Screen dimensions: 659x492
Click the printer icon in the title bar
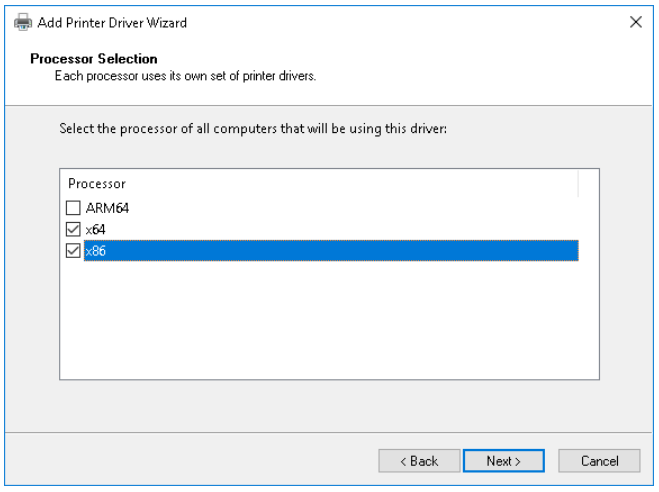coord(22,22)
